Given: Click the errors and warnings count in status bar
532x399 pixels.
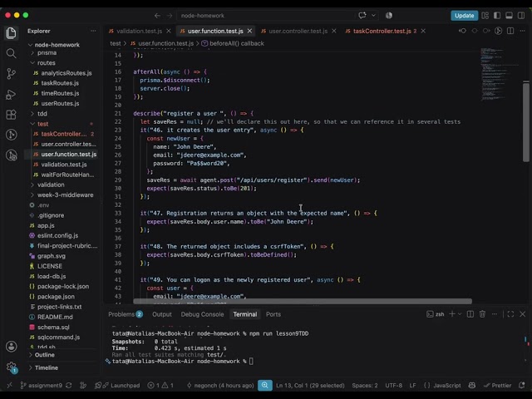Looking at the screenshot, I should [x=160, y=386].
